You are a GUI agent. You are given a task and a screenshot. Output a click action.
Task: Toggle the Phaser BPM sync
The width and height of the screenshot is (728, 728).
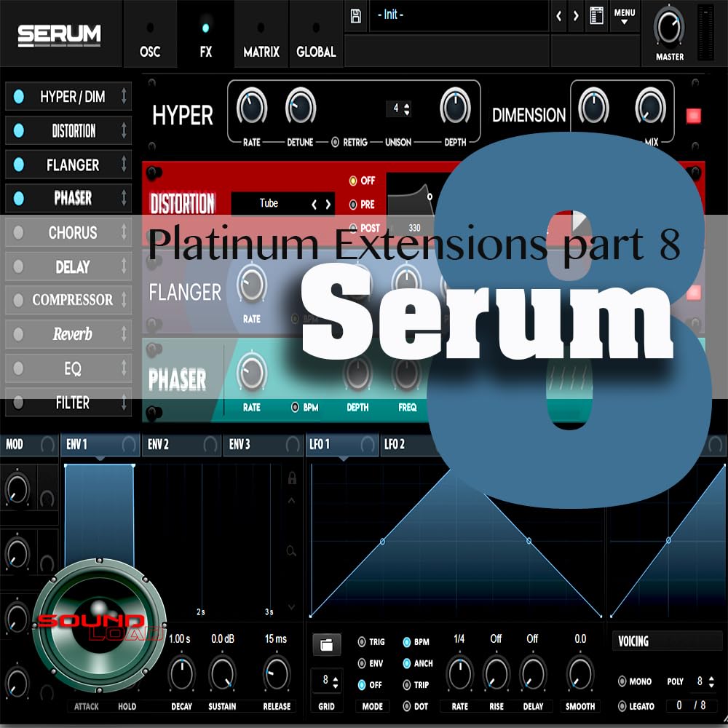[295, 407]
